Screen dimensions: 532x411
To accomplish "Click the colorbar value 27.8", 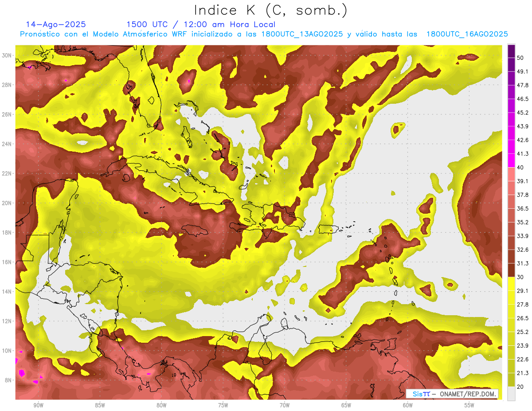I will tap(522, 304).
